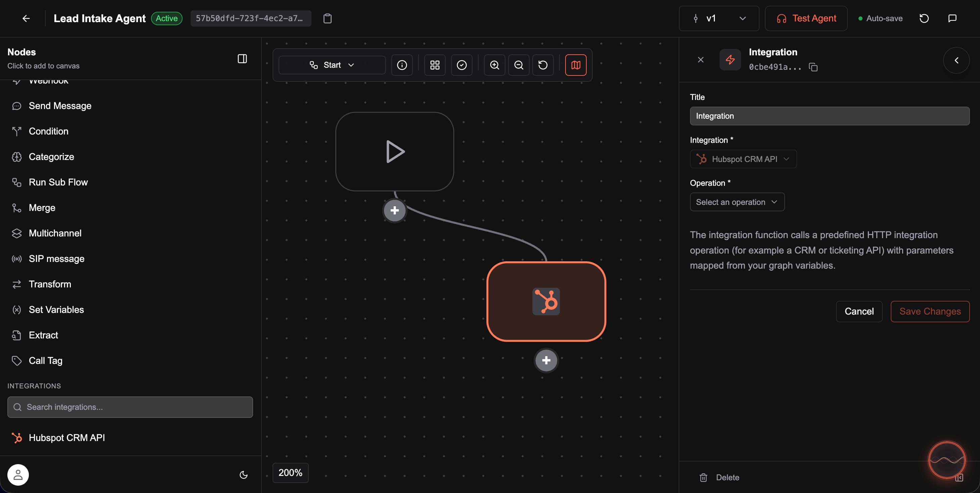This screenshot has width=980, height=493.
Task: Validate flow with checkmark circle icon
Action: click(x=461, y=65)
